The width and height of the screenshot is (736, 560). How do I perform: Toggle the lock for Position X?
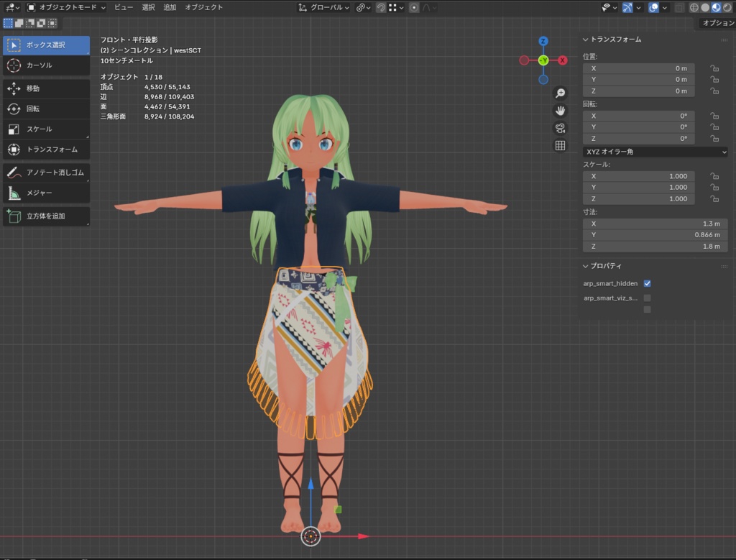pos(714,68)
